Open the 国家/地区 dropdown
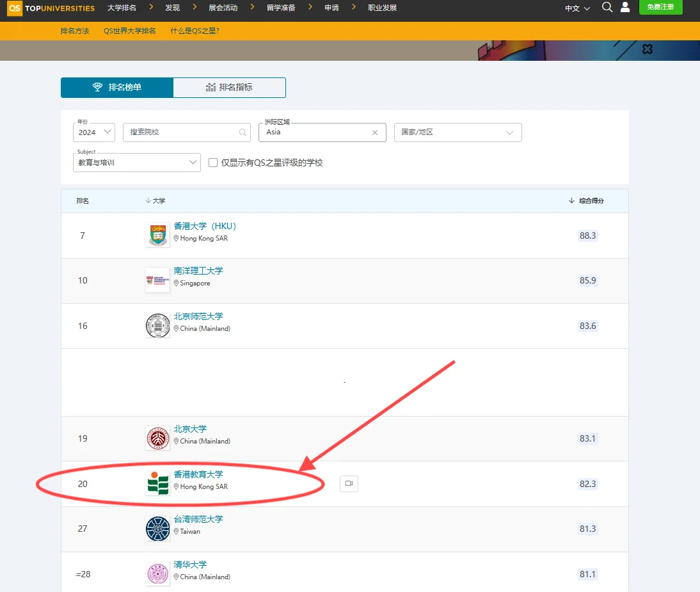The width and height of the screenshot is (700, 592). point(458,132)
